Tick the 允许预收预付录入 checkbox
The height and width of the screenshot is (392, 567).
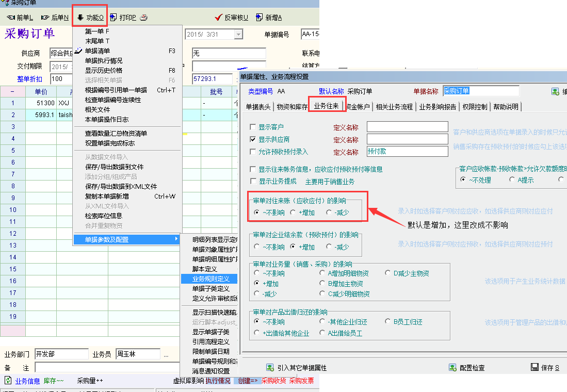click(253, 152)
